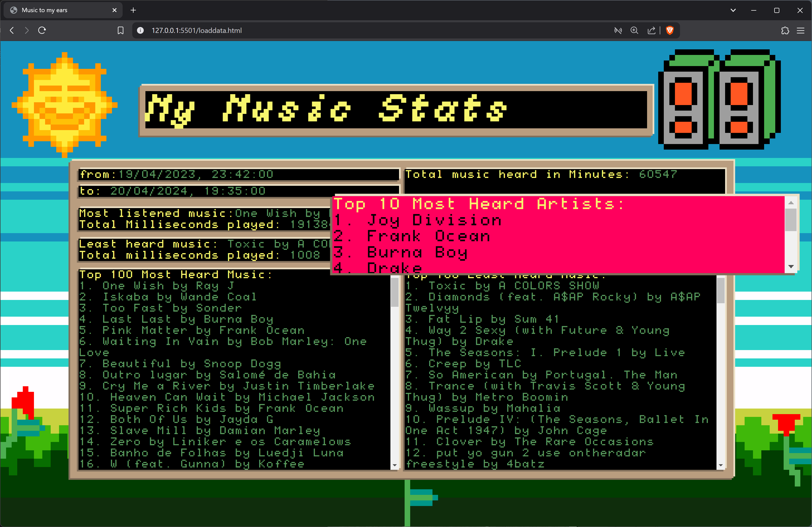The image size is (812, 527).
Task: Go forward with the browser forward arrow
Action: (x=27, y=30)
